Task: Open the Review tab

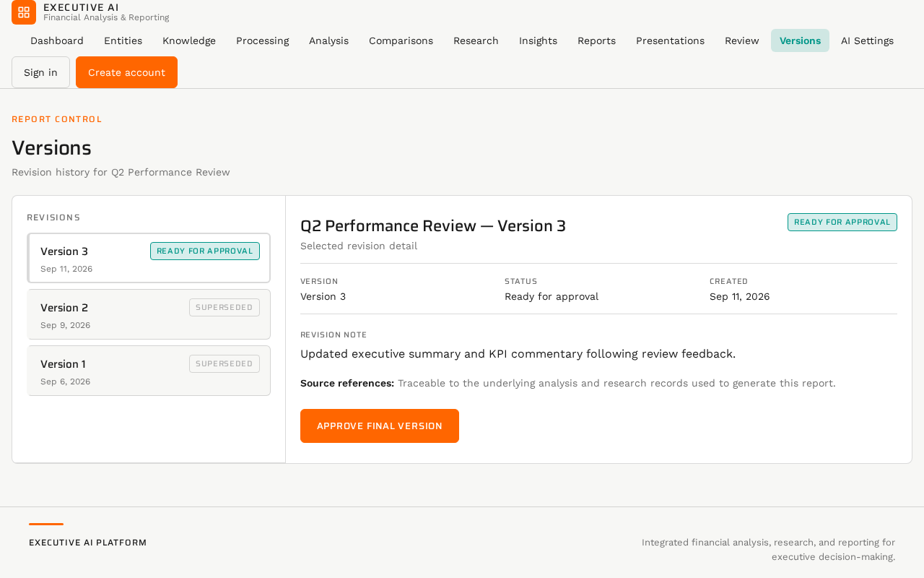Action: [742, 40]
